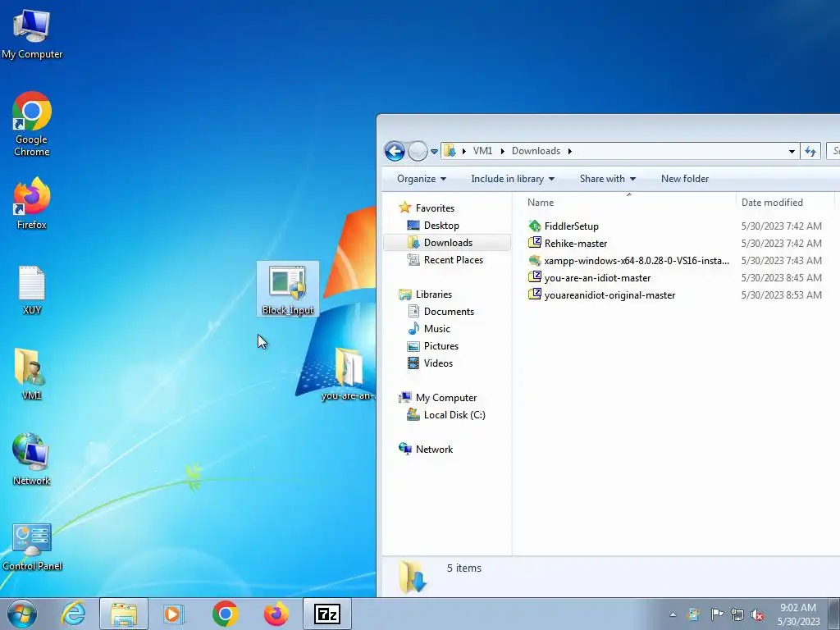Screen dimensions: 840x630
Task: Select the Control Panel desktop icon
Action: (32, 546)
